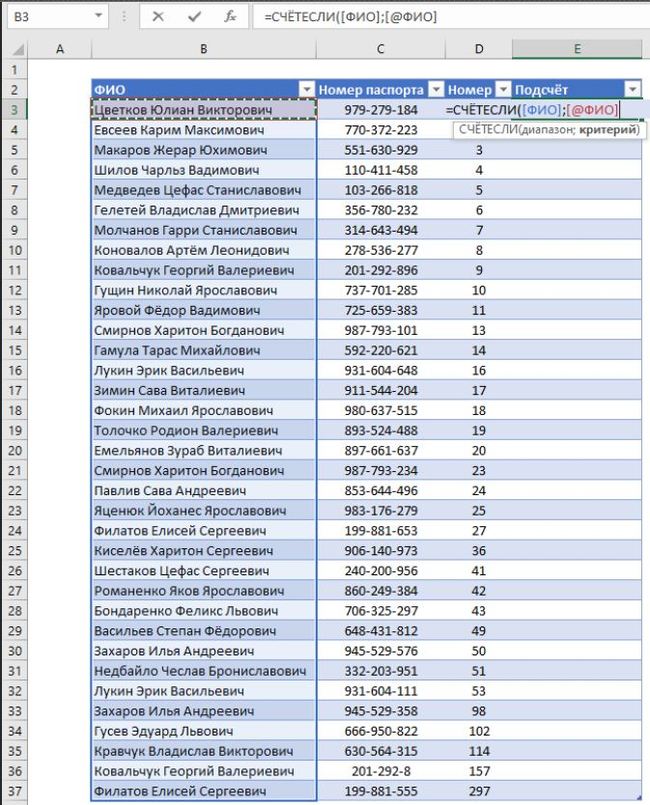This screenshot has width=650, height=805.
Task: Select row 1 header
Action: [14, 70]
